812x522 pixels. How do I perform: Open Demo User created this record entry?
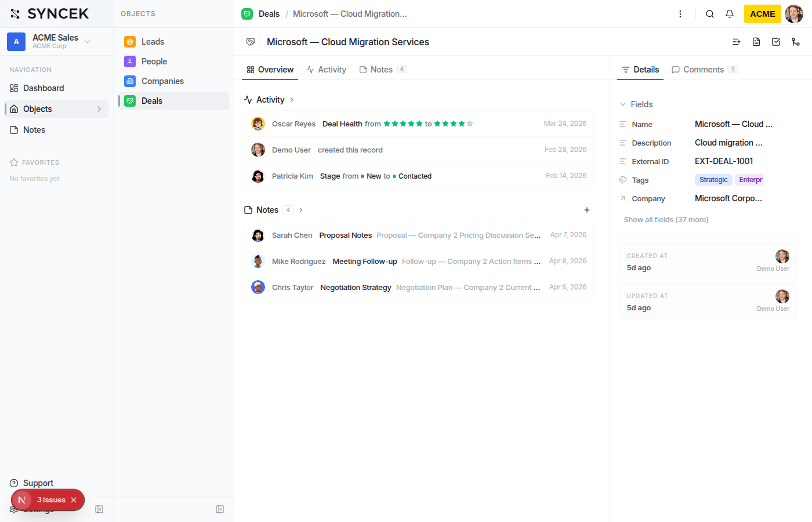419,150
